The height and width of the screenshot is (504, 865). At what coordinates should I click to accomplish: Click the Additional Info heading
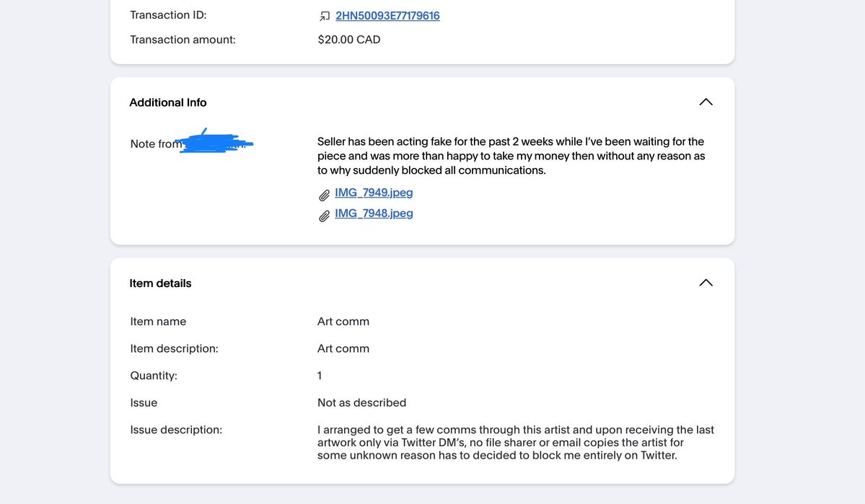coord(167,102)
